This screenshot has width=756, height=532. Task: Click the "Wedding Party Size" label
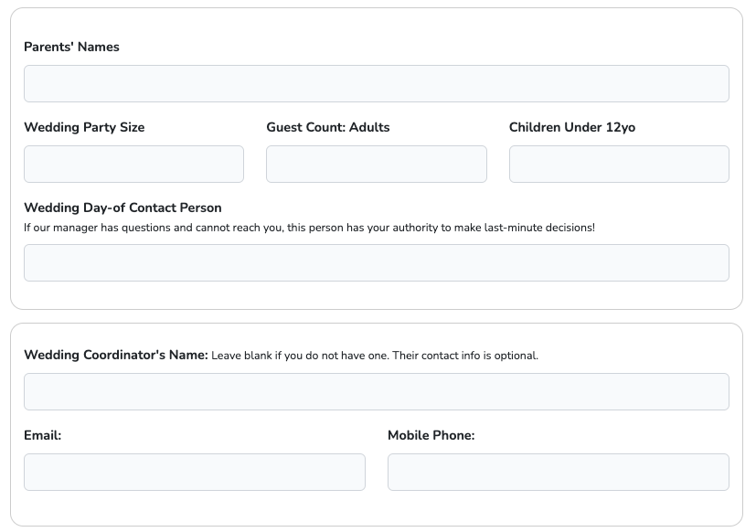click(84, 127)
